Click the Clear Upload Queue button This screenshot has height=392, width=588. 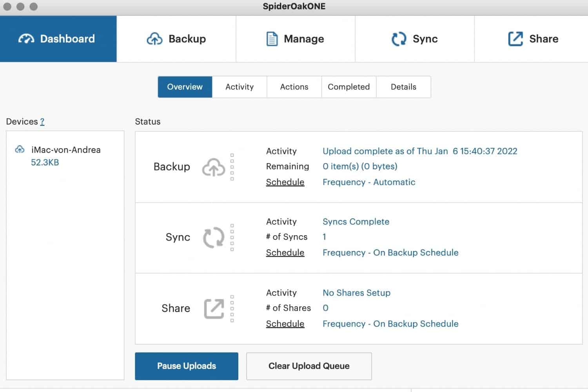(309, 366)
